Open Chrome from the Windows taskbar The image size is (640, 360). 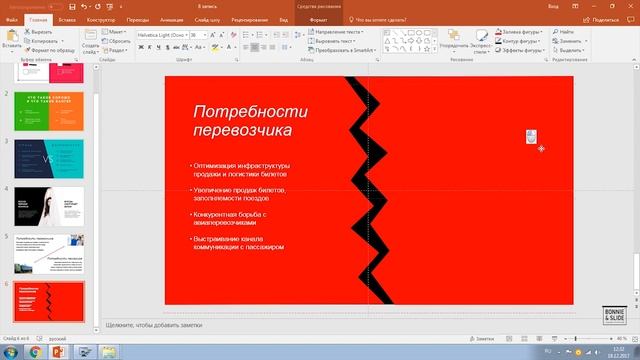(x=35, y=352)
